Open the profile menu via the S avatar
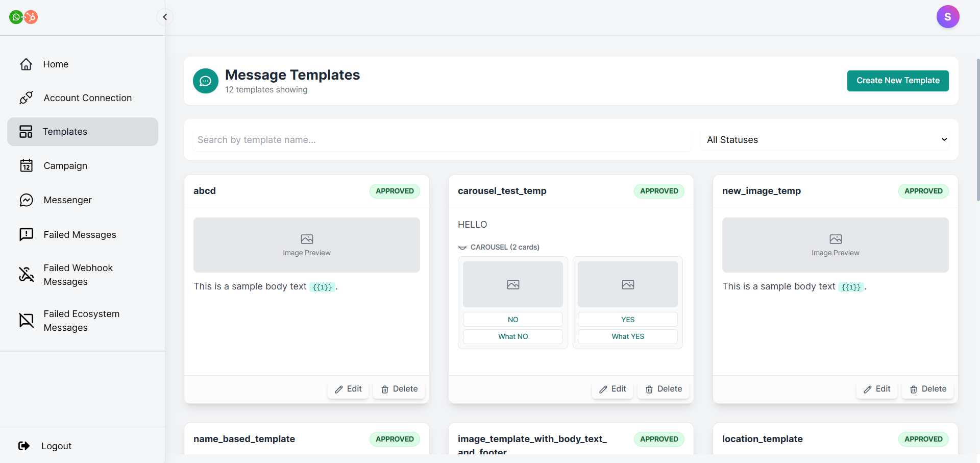This screenshot has width=980, height=463. [x=948, y=16]
